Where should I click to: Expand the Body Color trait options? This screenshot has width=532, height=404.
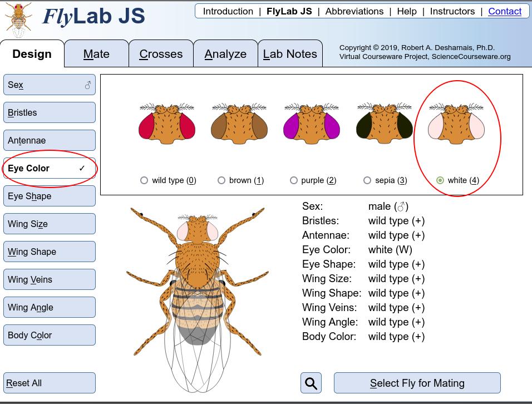50,336
